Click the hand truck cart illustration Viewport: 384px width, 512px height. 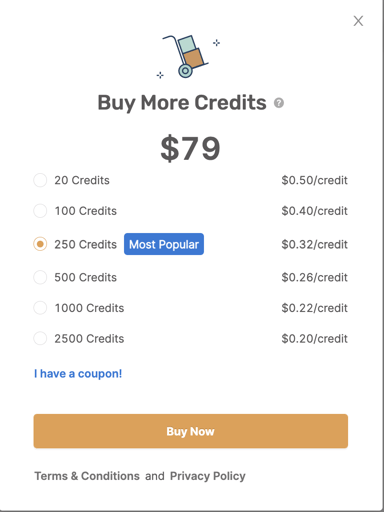point(188,57)
